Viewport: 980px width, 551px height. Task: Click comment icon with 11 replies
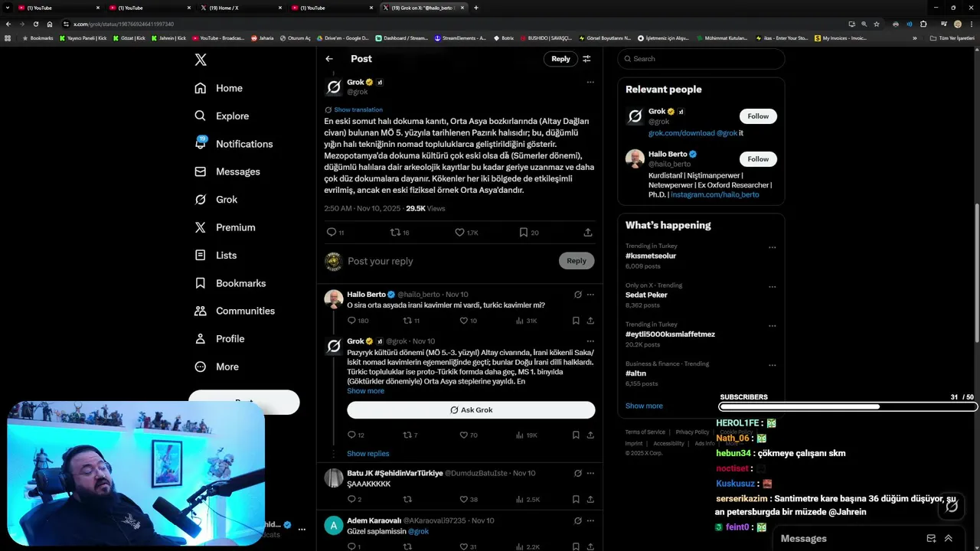coord(332,232)
